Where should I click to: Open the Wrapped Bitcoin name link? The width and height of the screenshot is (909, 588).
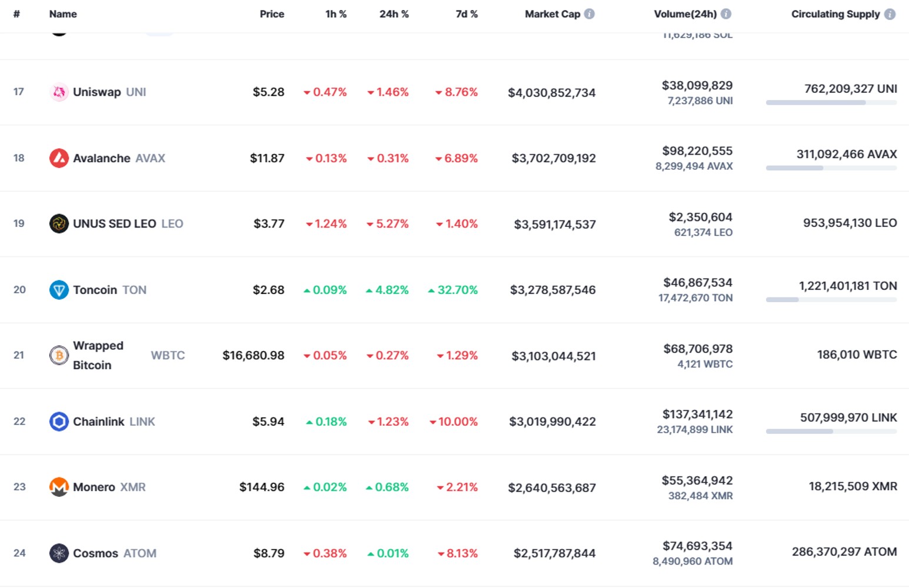coord(98,355)
